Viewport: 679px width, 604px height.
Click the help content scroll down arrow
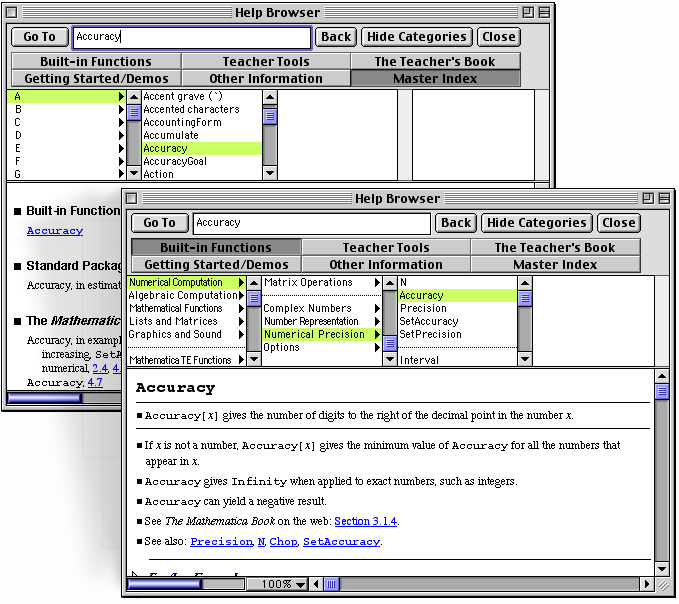click(662, 569)
